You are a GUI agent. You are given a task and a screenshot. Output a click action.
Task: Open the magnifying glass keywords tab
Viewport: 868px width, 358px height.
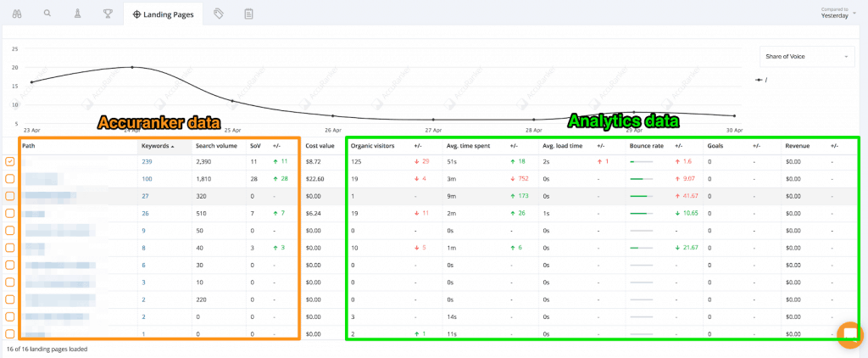tap(47, 14)
